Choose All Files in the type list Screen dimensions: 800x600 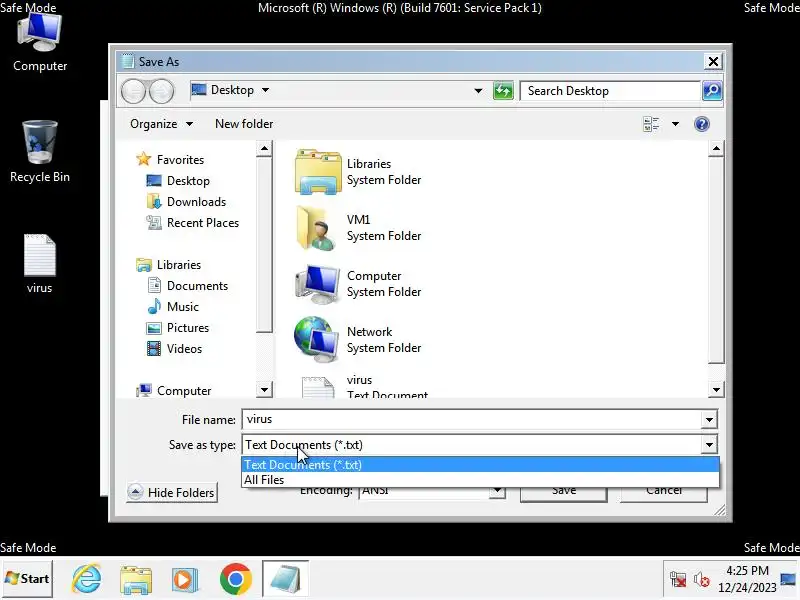point(480,480)
